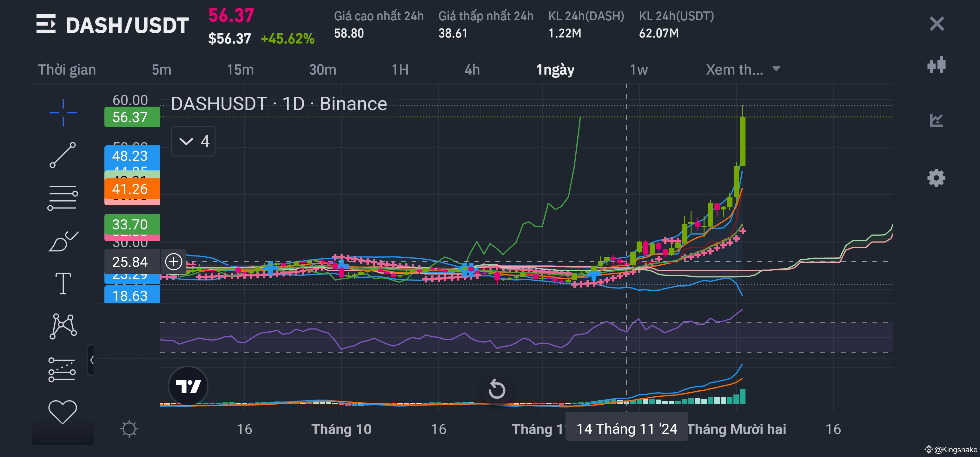Image resolution: width=980 pixels, height=457 pixels.
Task: Add chart to favorites with heart icon
Action: (x=63, y=412)
